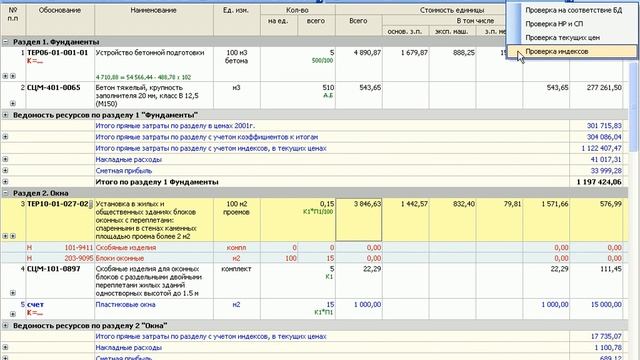Expand details of СЦМ-401-0065 row

coord(13,104)
